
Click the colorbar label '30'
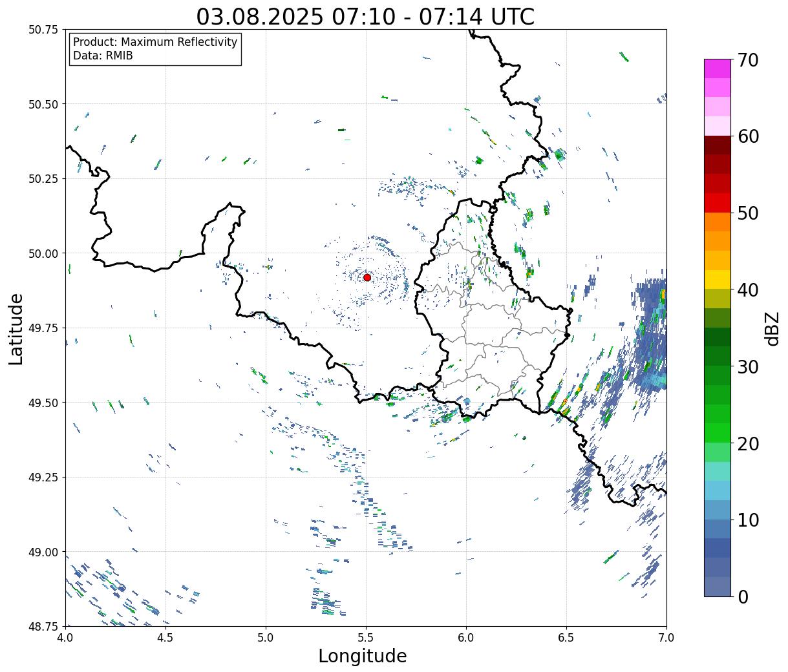point(748,367)
